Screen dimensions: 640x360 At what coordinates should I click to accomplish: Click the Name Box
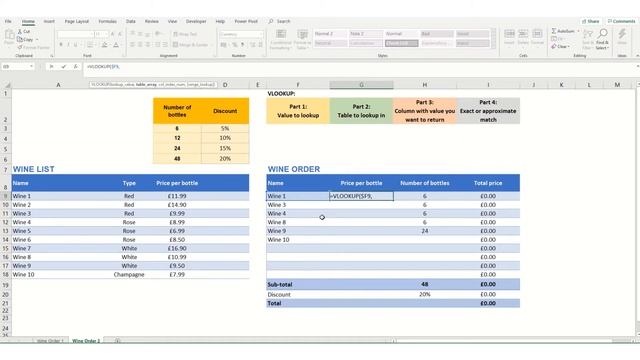pyautogui.click(x=15, y=67)
